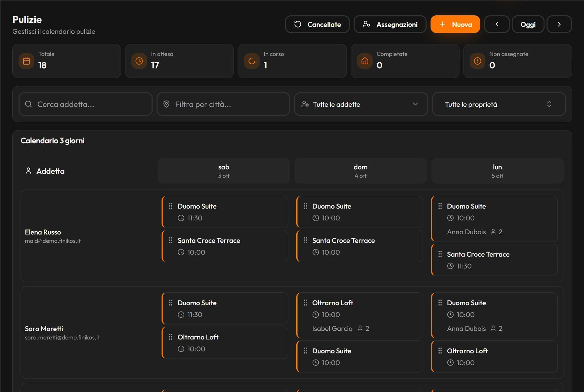Go to previous days with left chevron
The width and height of the screenshot is (584, 392).
(497, 24)
